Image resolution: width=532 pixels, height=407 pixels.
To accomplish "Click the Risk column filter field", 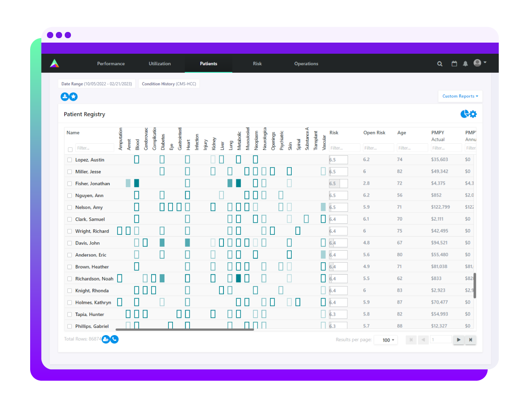I will pos(345,148).
